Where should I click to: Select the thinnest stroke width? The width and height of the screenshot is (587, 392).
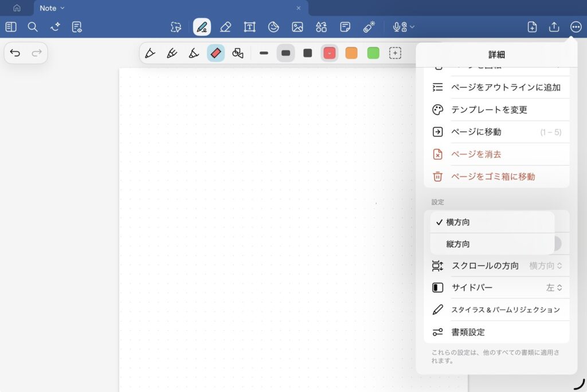(264, 53)
